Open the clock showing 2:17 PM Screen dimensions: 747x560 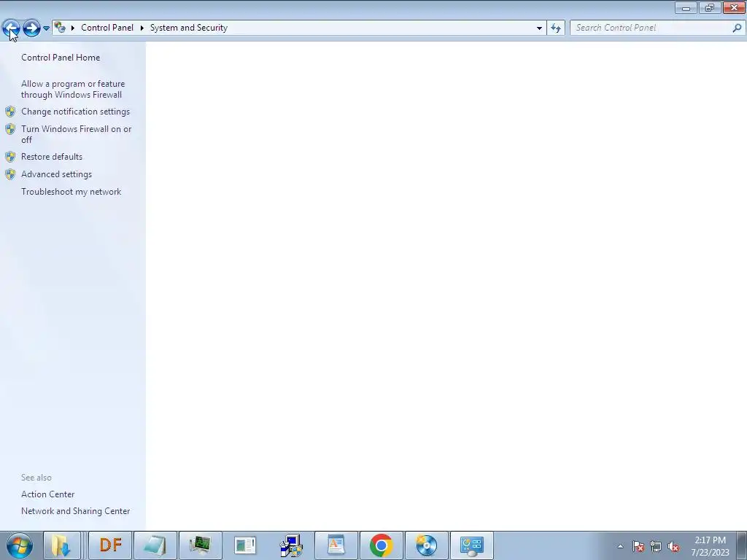click(711, 546)
